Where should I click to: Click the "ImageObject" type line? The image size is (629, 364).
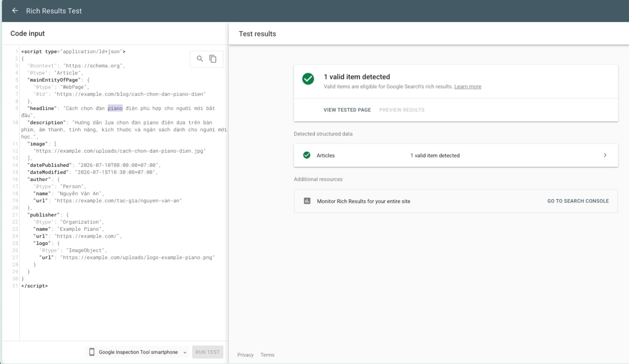pyautogui.click(x=73, y=250)
